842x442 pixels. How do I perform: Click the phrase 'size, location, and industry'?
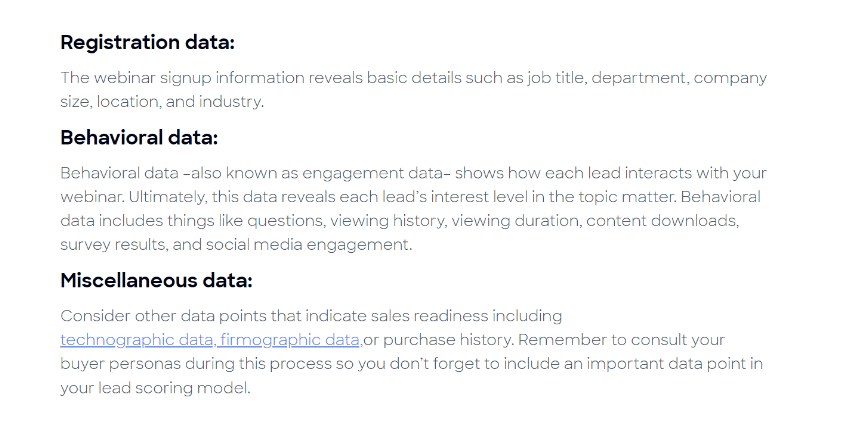pyautogui.click(x=161, y=102)
